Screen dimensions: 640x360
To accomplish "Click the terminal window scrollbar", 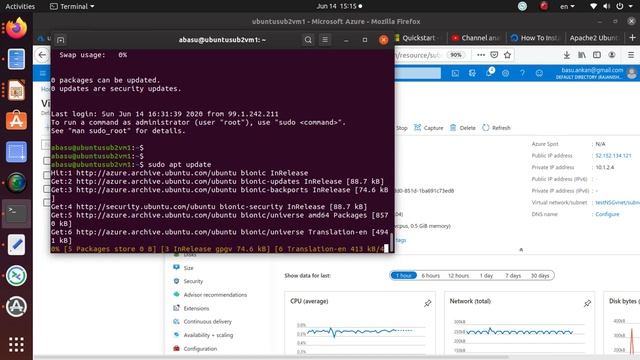I will point(391,242).
